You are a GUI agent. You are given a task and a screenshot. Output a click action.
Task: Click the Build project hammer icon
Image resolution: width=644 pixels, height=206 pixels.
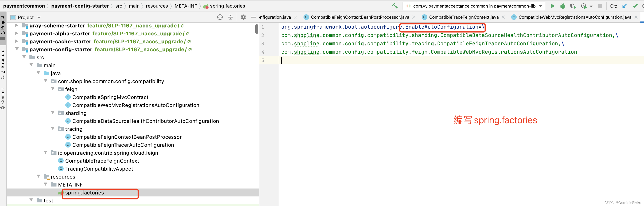[x=395, y=6]
